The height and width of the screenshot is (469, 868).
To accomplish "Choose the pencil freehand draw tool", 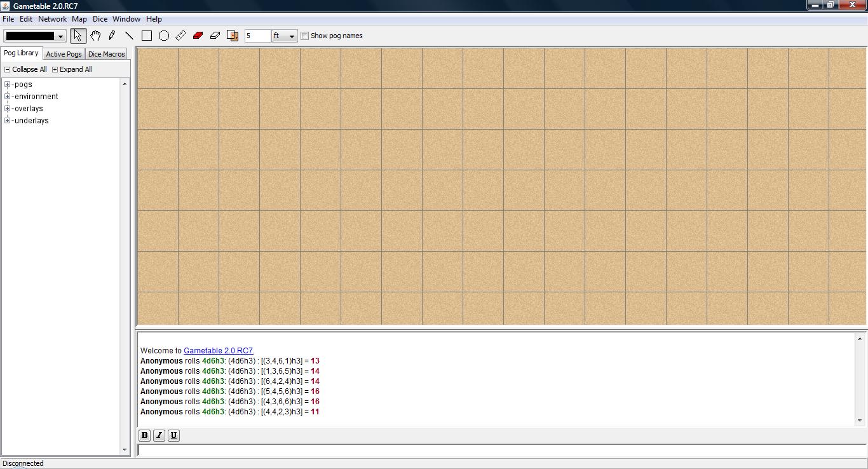I will coord(112,36).
